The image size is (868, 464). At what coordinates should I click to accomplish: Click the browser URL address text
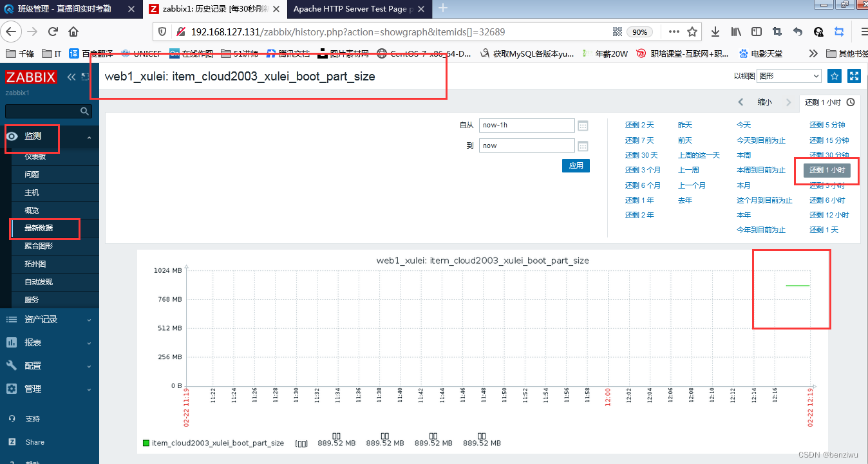pyautogui.click(x=348, y=32)
